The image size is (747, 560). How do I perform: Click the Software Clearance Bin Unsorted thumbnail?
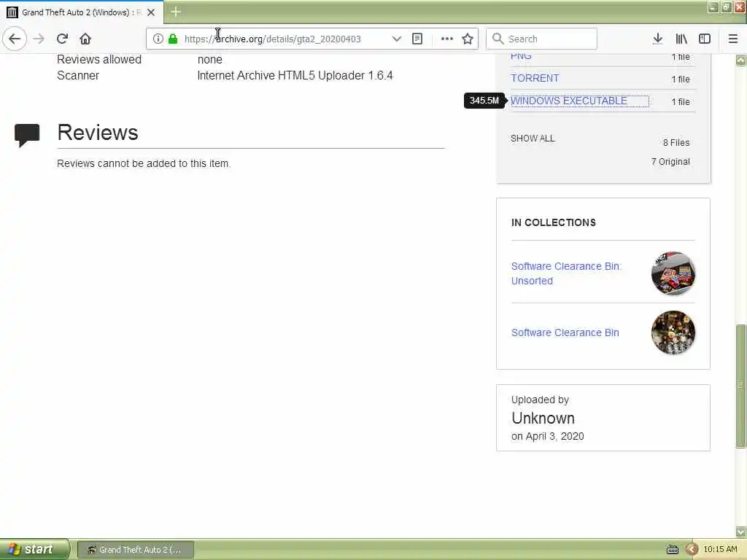click(x=673, y=273)
